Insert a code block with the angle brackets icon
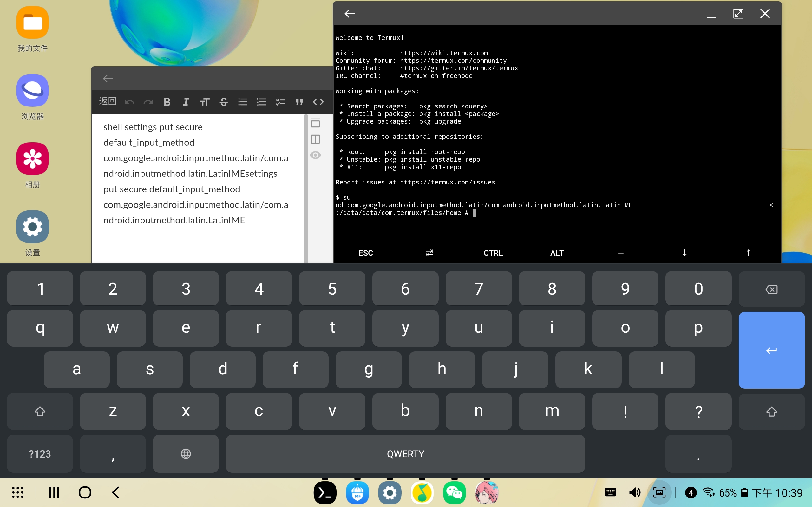 coord(318,102)
